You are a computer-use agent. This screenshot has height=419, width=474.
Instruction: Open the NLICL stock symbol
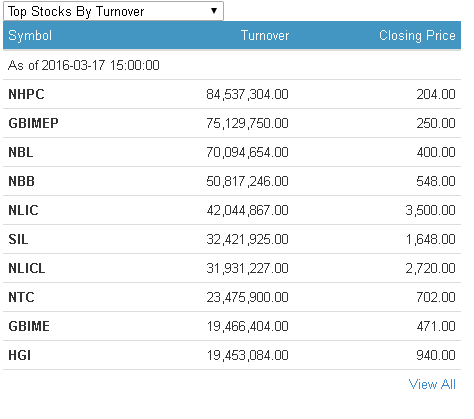point(27,268)
